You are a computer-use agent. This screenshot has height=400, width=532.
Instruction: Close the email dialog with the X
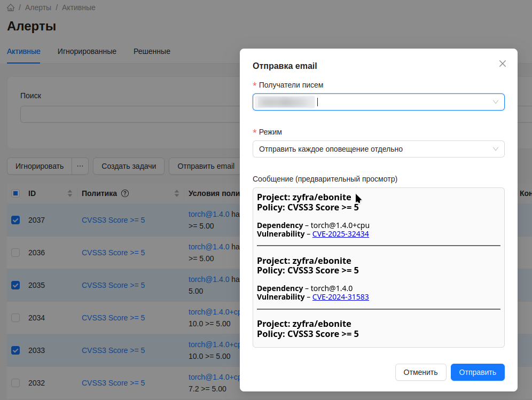503,64
